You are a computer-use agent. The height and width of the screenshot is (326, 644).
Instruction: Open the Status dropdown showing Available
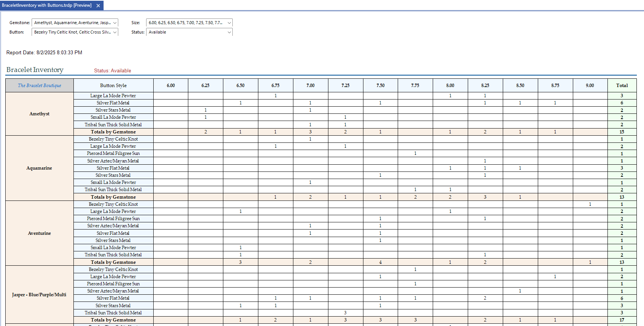coord(229,32)
